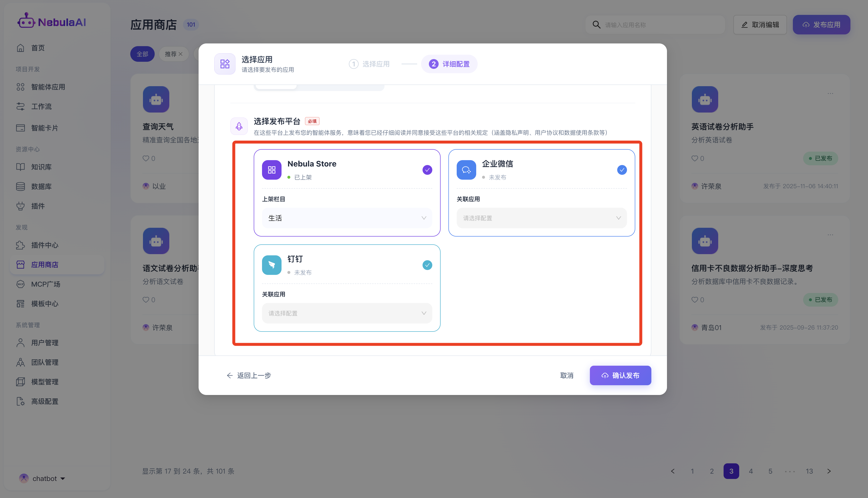
Task: Uncheck the 钉钉 platform checkmark
Action: pos(427,265)
